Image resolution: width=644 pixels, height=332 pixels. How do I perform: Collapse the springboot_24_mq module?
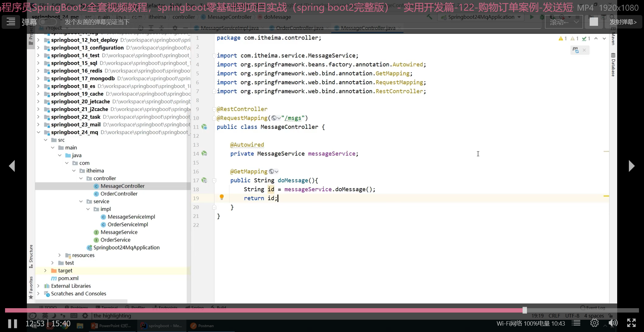click(x=38, y=132)
